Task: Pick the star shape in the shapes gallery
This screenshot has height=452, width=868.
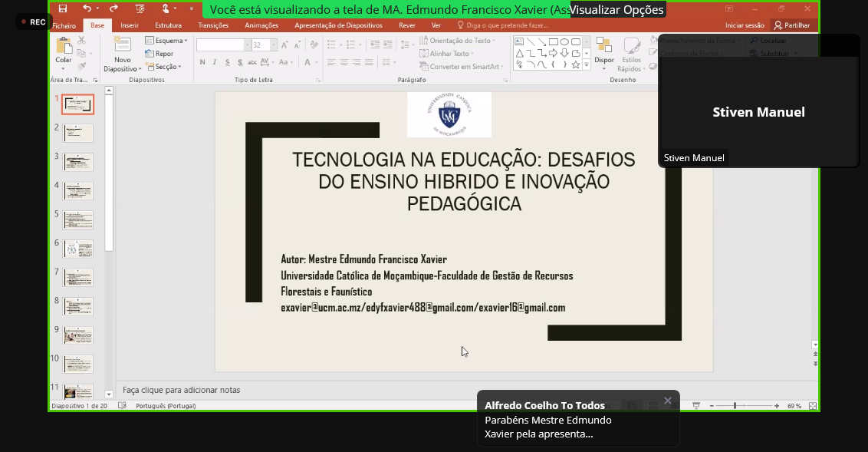Action: coord(576,64)
